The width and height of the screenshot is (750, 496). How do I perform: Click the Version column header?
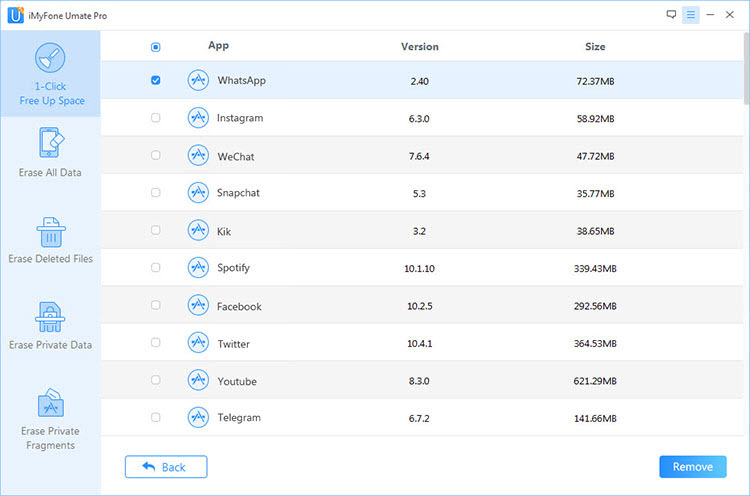tap(419, 46)
